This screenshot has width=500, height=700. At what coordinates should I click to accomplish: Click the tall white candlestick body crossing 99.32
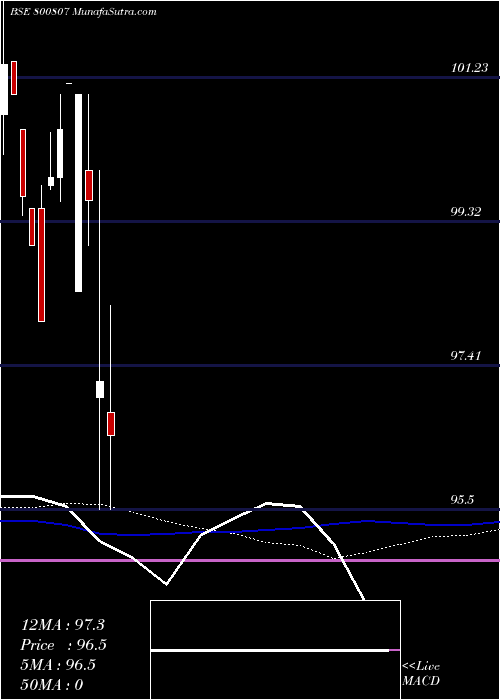click(x=79, y=193)
